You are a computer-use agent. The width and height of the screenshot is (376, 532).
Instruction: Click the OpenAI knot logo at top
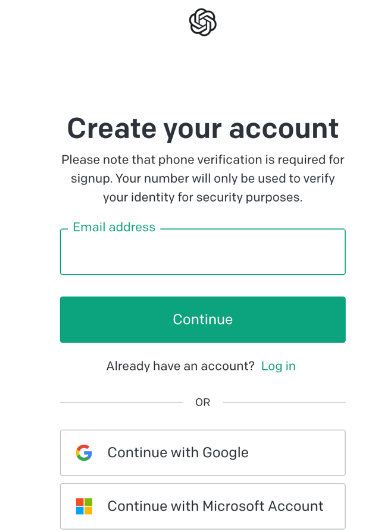(x=203, y=22)
